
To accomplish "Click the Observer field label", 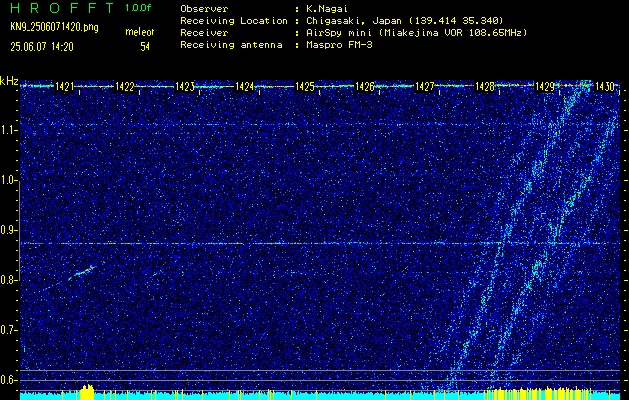I will click(x=204, y=8).
